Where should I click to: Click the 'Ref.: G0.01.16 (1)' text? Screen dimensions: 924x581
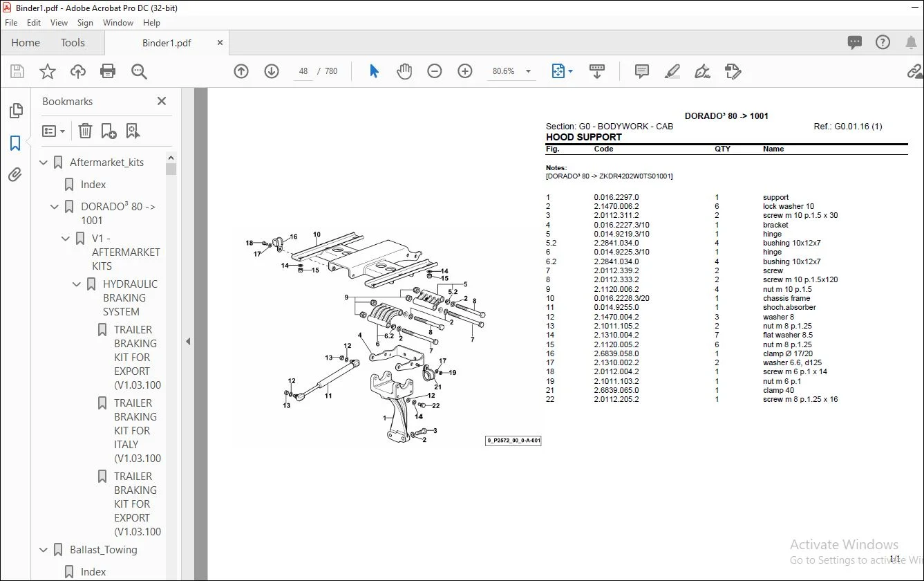[848, 127]
